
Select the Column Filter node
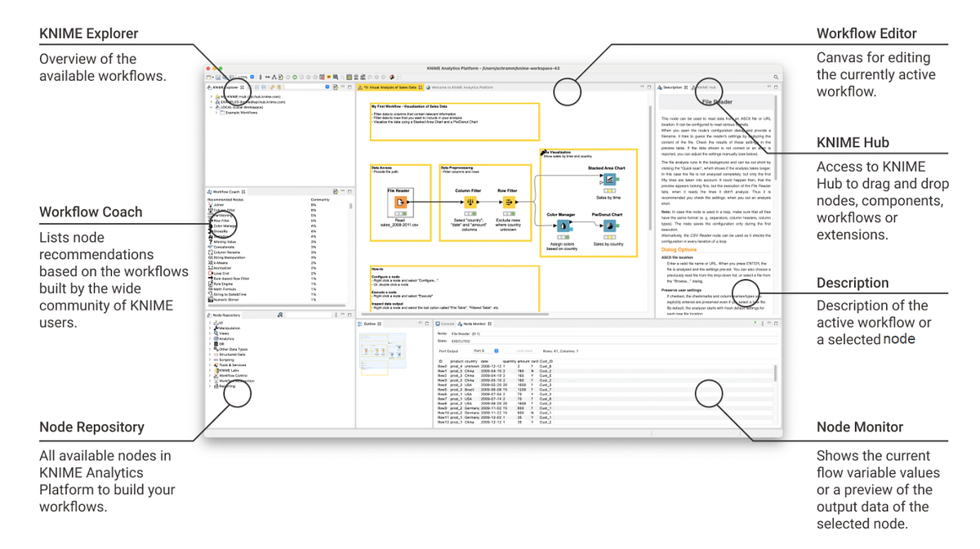(x=470, y=202)
